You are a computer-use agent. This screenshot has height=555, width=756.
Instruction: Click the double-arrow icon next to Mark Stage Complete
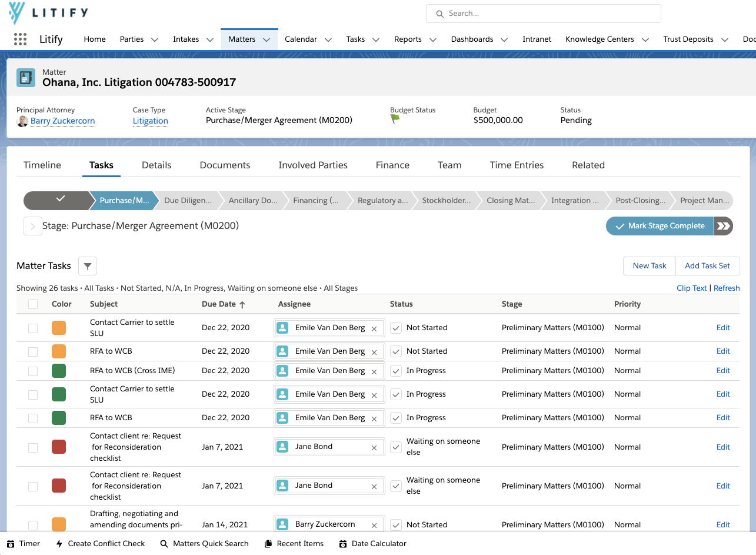(723, 226)
